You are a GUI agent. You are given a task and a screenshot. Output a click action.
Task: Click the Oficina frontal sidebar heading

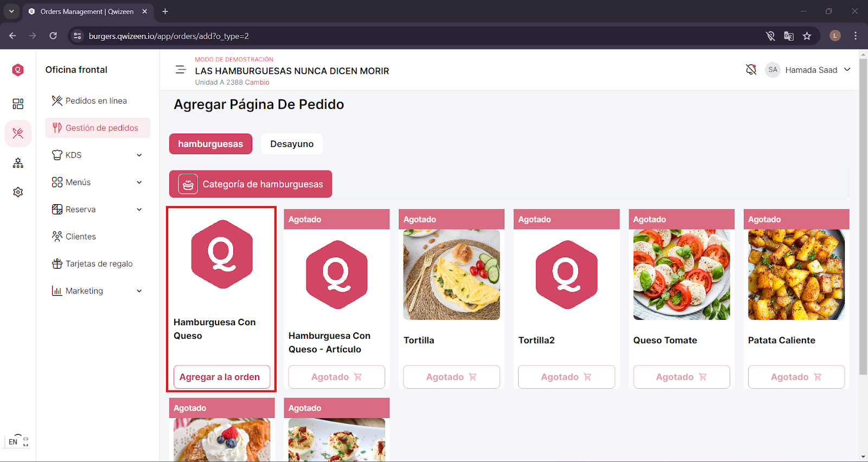76,69
